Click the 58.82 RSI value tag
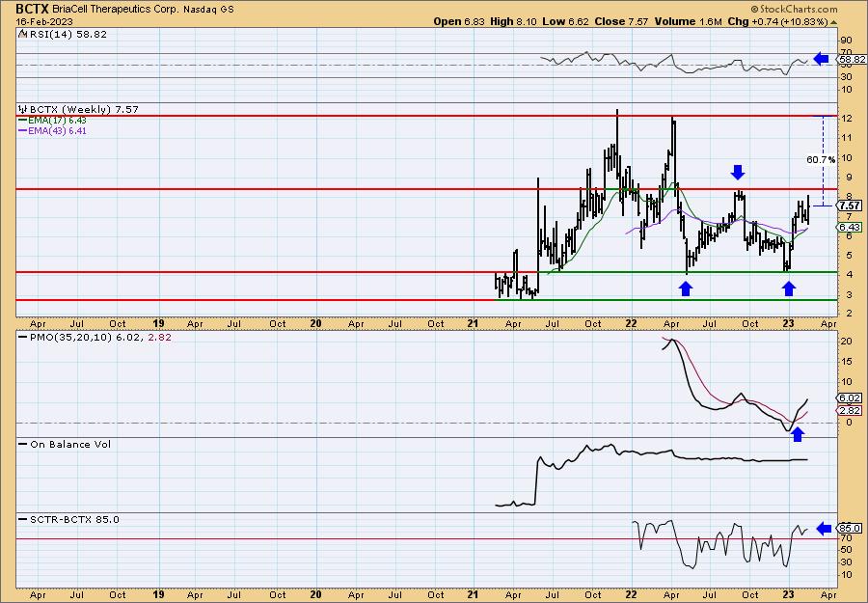Screen dimensions: 868x603 (x=853, y=59)
